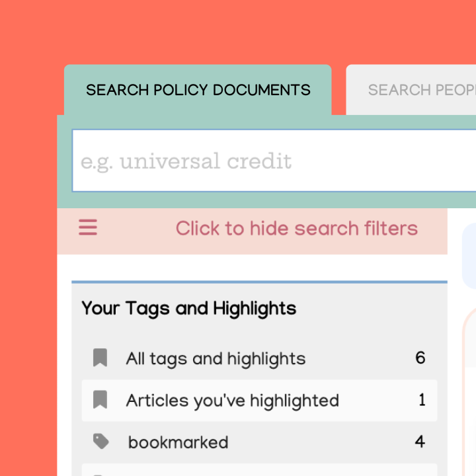The image size is (476, 476).
Task: Hide search filters via pink banner text
Action: coord(297,228)
